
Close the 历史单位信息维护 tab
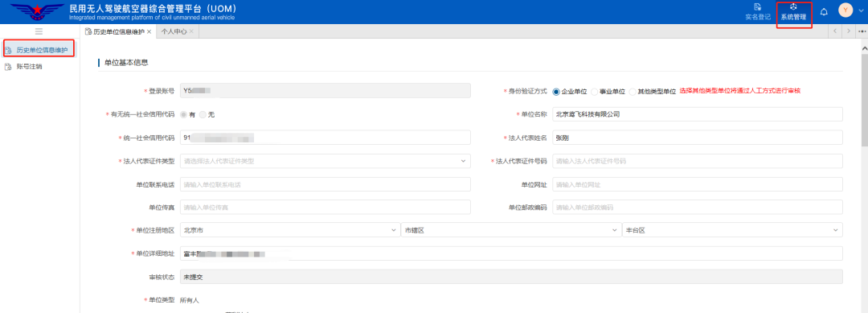click(149, 31)
